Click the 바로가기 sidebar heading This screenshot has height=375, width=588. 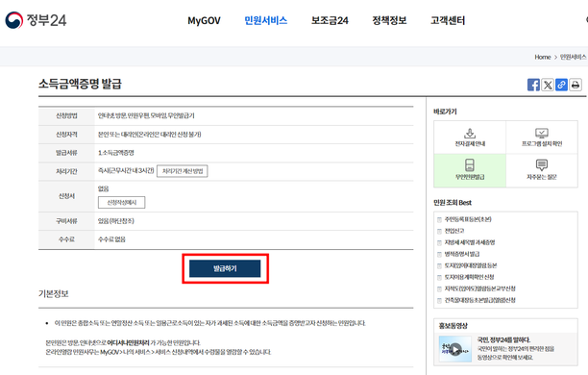[445, 112]
